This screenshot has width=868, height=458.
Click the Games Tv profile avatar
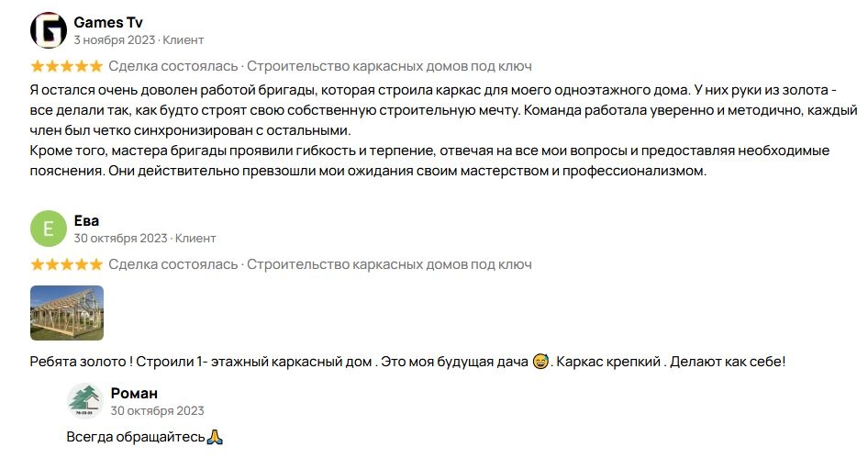point(49,30)
